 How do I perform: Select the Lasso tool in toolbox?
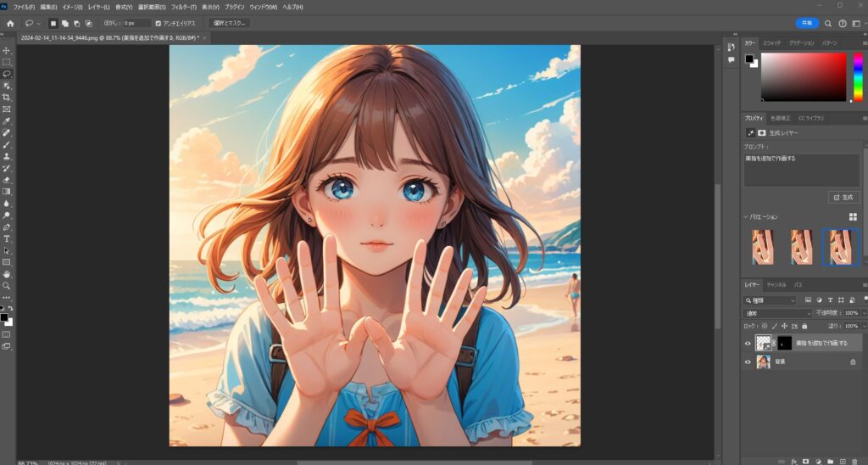pyautogui.click(x=7, y=74)
